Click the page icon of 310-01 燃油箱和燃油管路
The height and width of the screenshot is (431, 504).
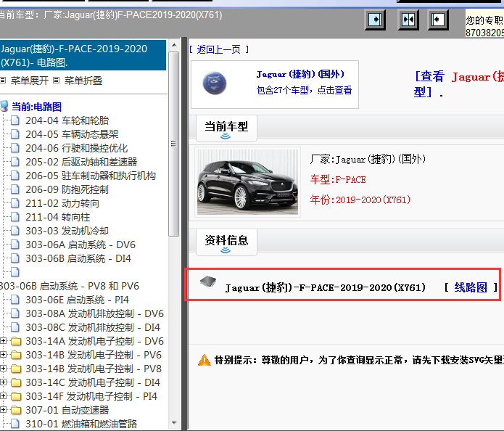(x=15, y=424)
